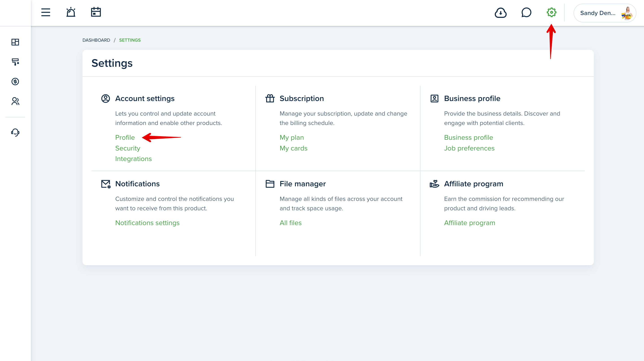Open the green Affiliate program link
Viewport: 644px width, 361px height.
[x=470, y=223]
